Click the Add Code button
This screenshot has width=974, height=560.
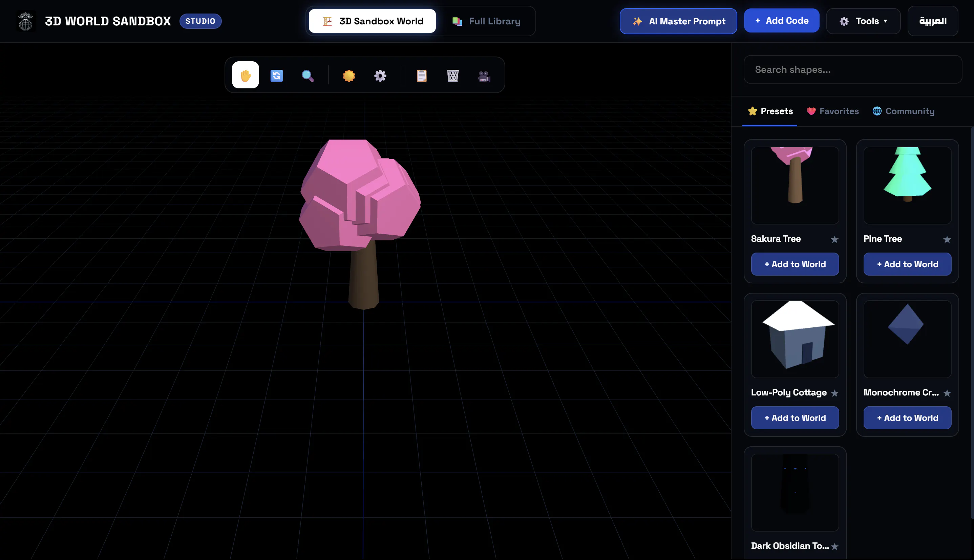781,21
